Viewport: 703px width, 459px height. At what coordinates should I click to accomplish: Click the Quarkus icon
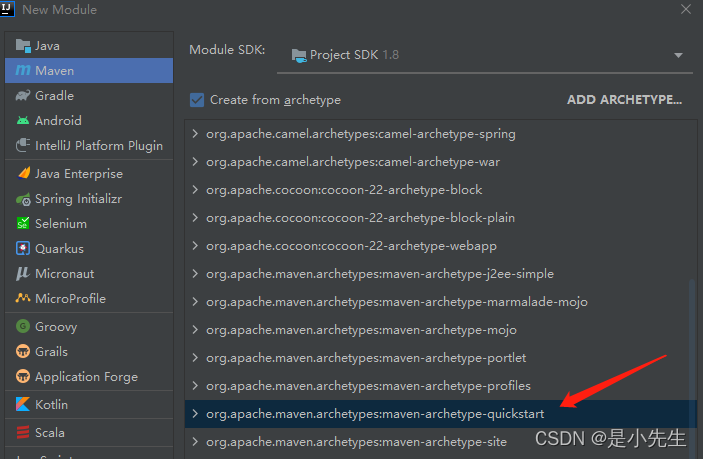[x=23, y=248]
